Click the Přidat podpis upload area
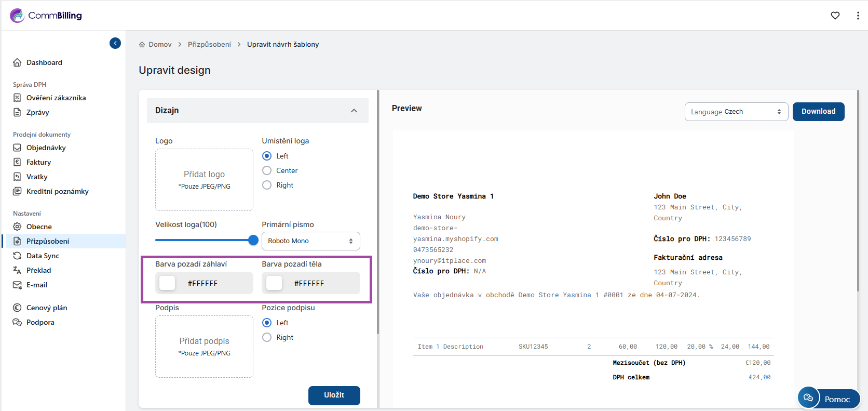The width and height of the screenshot is (868, 411). (x=204, y=347)
